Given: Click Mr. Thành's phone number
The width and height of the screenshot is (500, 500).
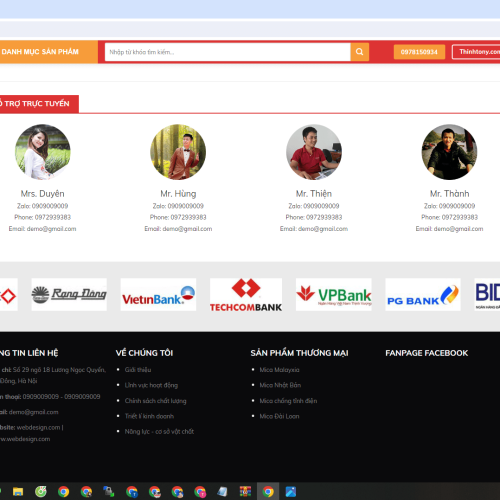Looking at the screenshot, I should tap(460, 217).
